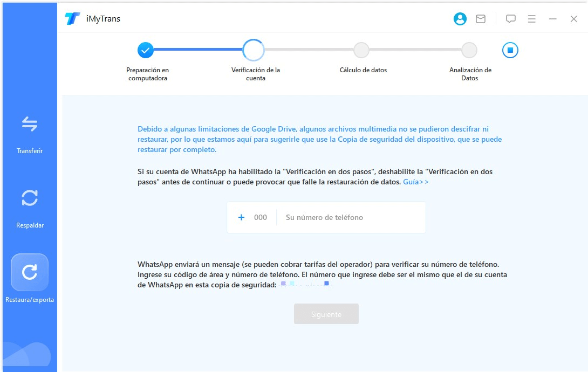This screenshot has width=588, height=372.
Task: Click the completed Preparación en computadora checkmark
Action: pos(146,50)
